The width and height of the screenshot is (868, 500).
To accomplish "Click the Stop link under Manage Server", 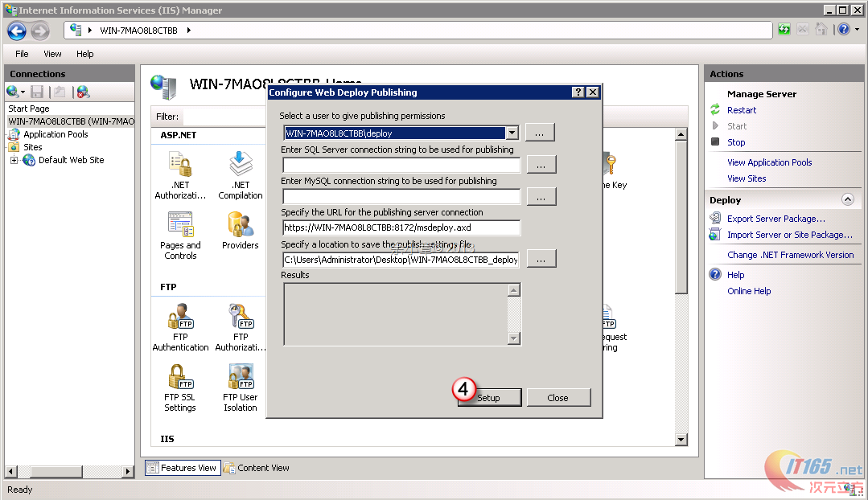I will (x=736, y=142).
